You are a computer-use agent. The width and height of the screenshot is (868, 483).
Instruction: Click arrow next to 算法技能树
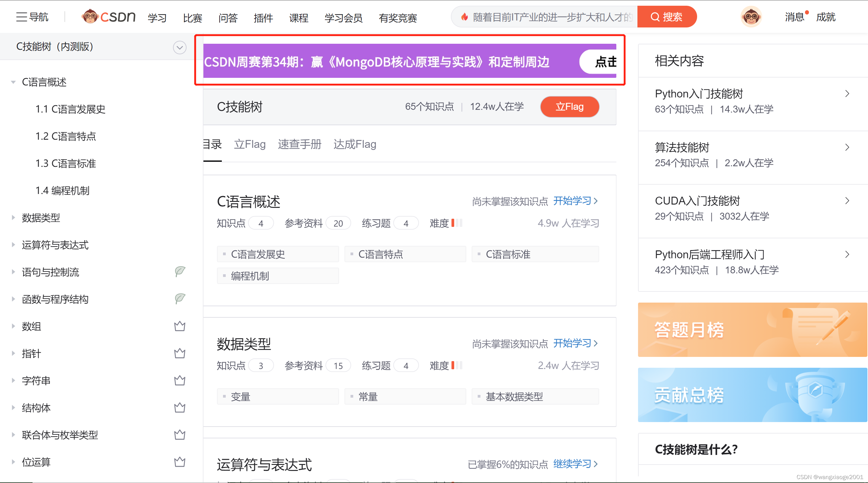point(847,147)
